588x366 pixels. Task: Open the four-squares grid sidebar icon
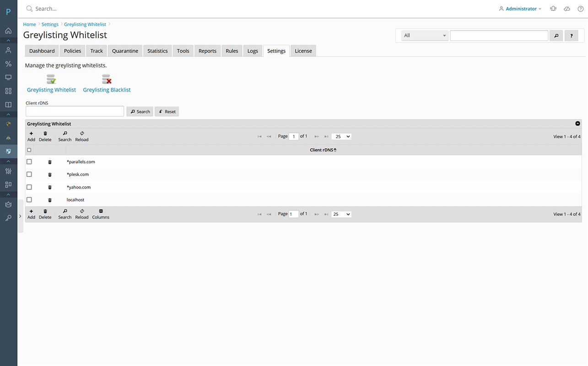coord(8,91)
